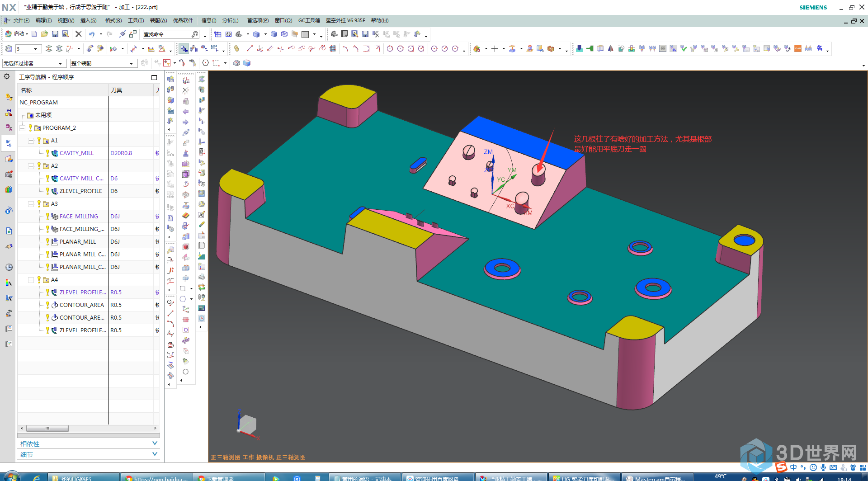Click the purple right arrow icon
The width and height of the screenshot is (868, 481).
tap(185, 122)
